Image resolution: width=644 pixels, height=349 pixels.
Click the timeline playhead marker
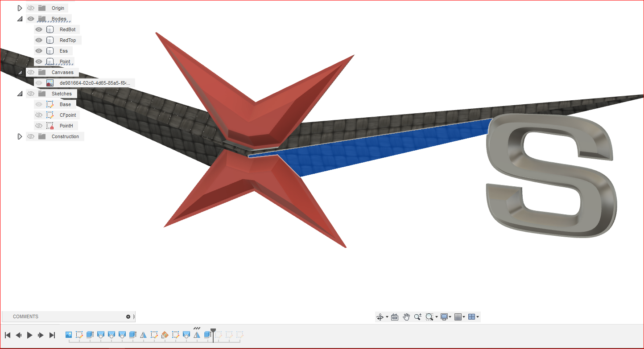[213, 332]
